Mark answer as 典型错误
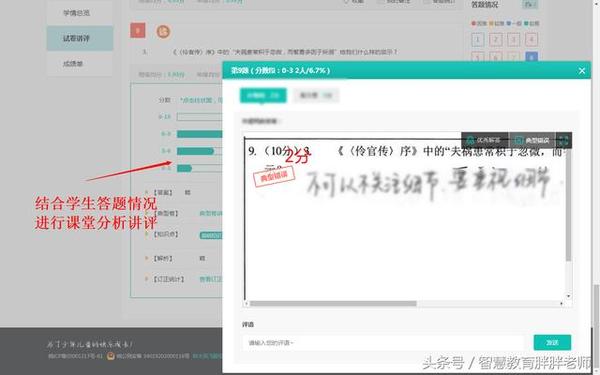This screenshot has width=600, height=375. (x=532, y=140)
